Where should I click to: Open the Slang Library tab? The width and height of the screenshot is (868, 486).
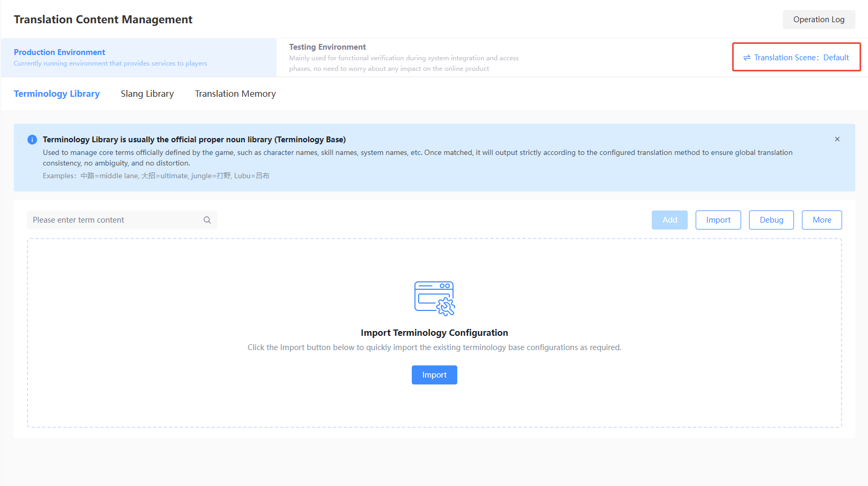pyautogui.click(x=147, y=94)
